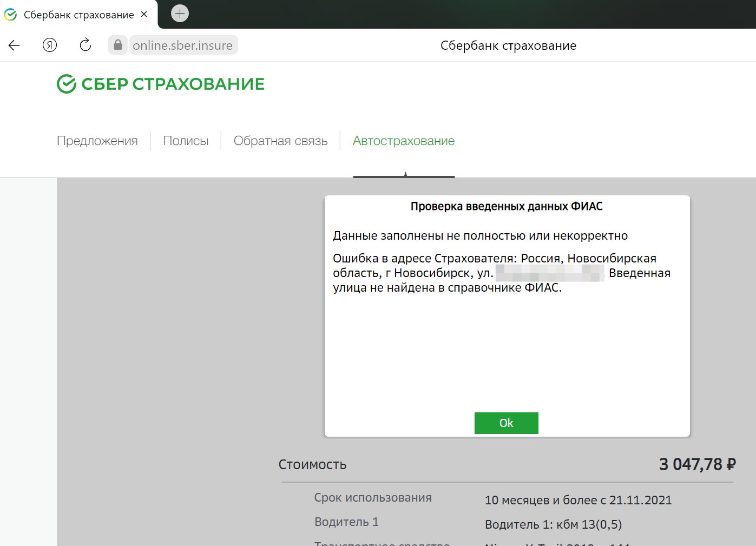Click the Срок использования label

tap(373, 498)
